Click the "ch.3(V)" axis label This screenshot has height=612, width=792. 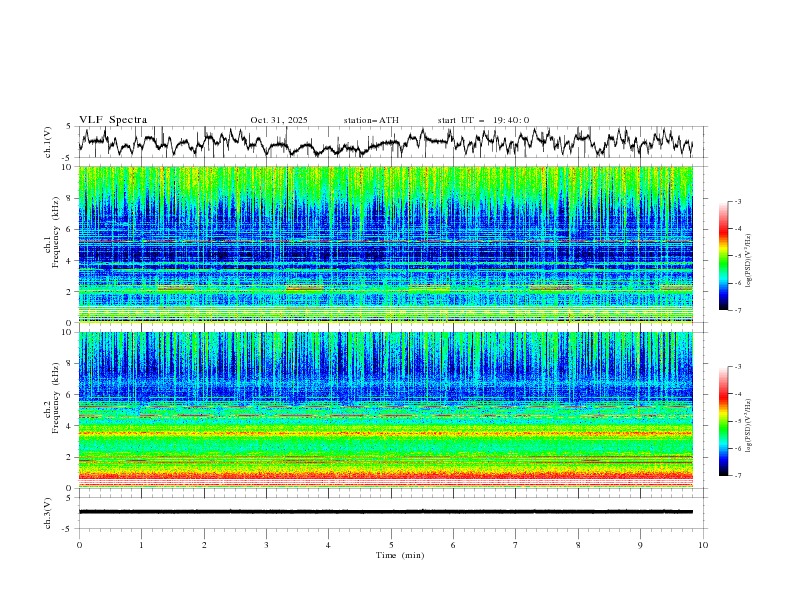point(48,513)
